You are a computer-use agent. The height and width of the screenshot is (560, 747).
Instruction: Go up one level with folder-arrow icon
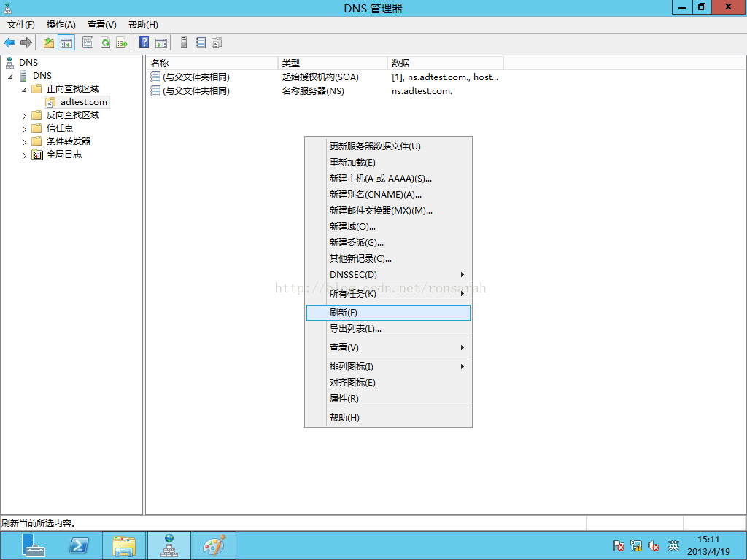pos(49,43)
